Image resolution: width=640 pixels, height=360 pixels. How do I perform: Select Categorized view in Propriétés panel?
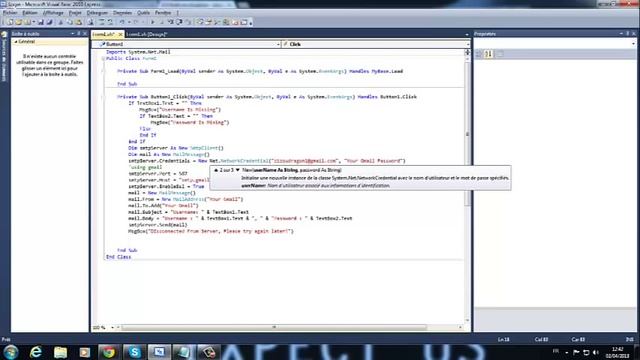tap(479, 54)
